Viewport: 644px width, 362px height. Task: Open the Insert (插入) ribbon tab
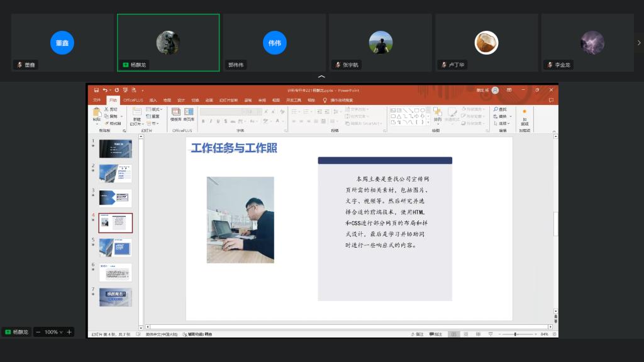point(153,100)
